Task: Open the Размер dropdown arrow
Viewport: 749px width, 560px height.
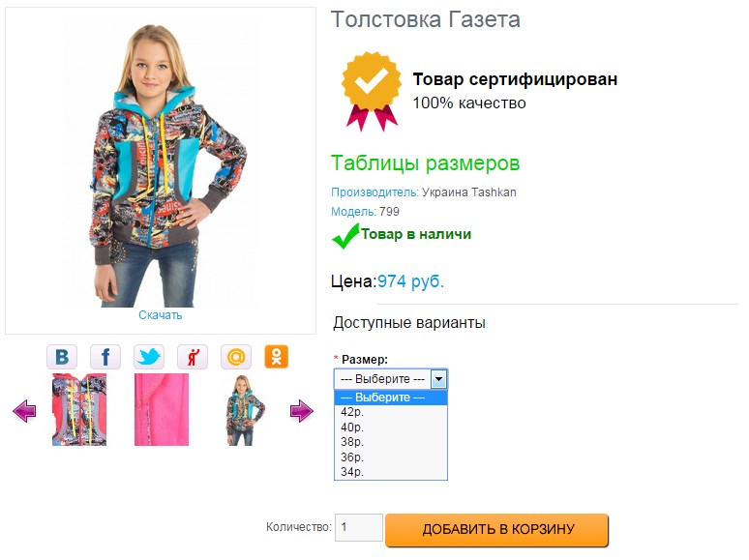Action: (438, 379)
